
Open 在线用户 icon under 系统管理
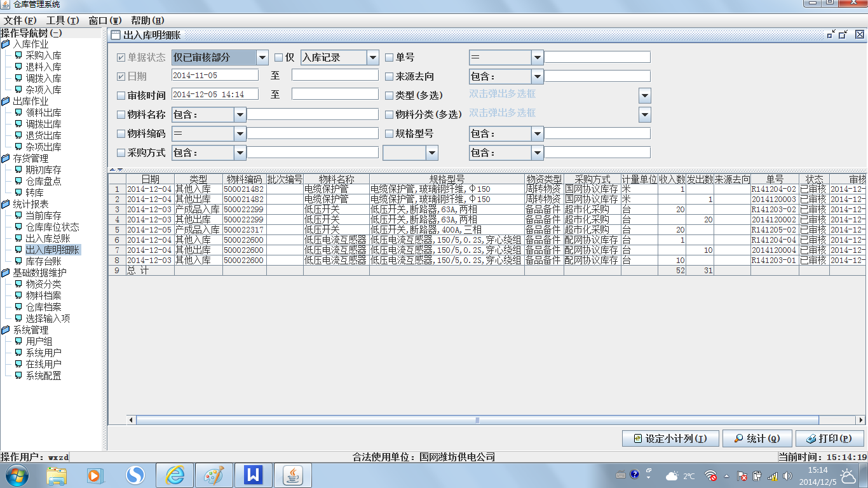[18, 364]
